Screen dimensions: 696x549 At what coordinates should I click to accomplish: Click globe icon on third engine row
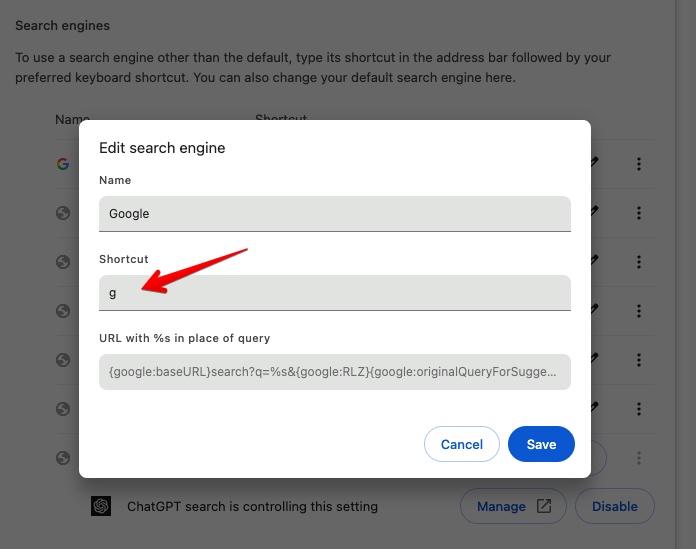62,262
